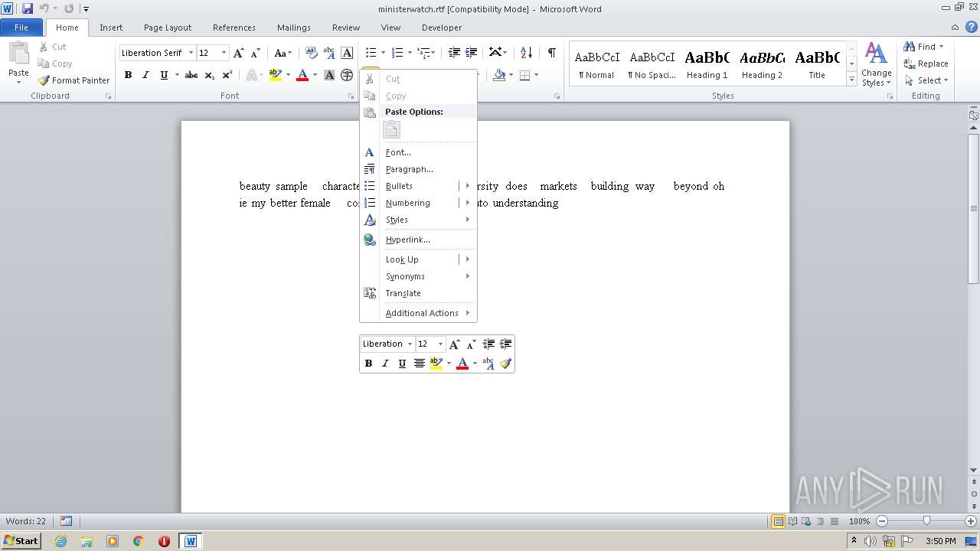
Task: Toggle Bold in the ribbon
Action: pyautogui.click(x=128, y=75)
